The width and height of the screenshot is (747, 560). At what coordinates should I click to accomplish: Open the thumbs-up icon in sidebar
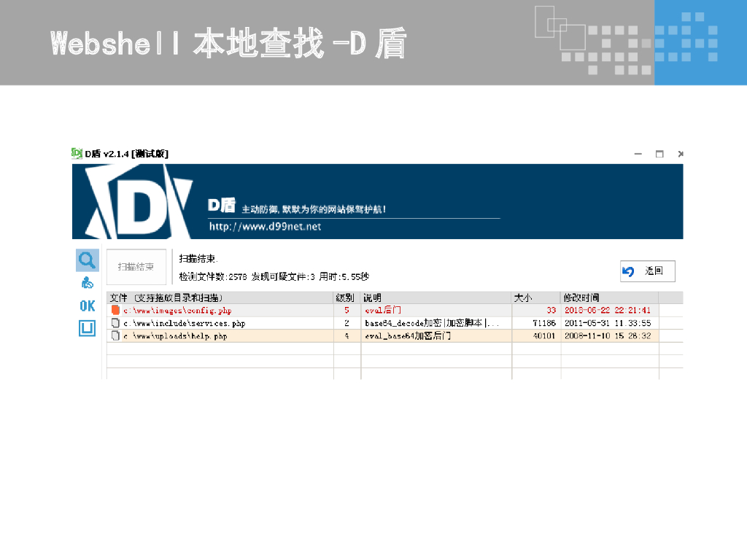(x=88, y=283)
